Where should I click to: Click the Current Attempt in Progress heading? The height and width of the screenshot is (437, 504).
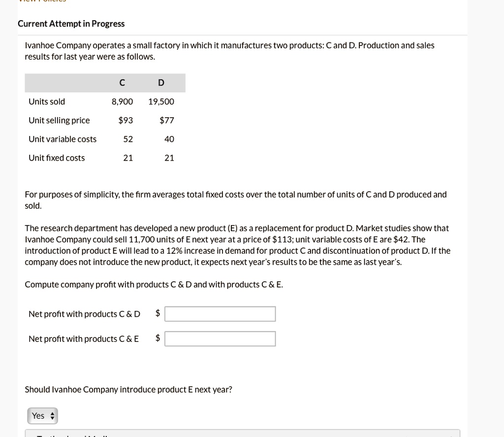click(71, 24)
